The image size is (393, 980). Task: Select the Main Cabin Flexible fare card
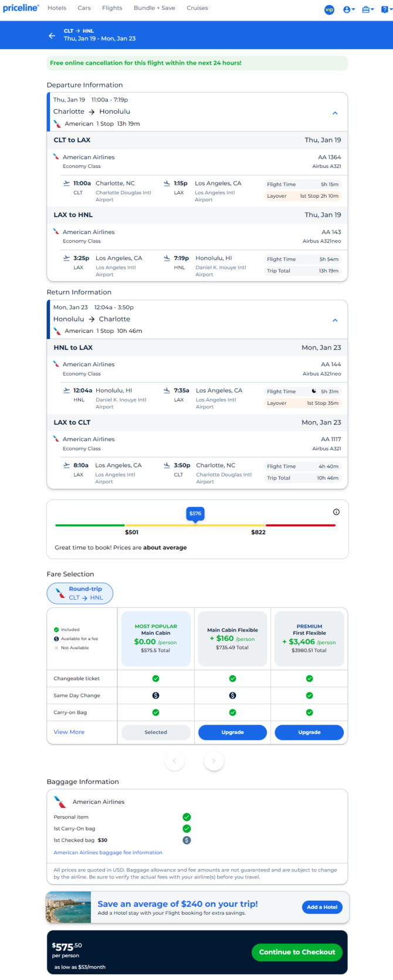coord(232,638)
